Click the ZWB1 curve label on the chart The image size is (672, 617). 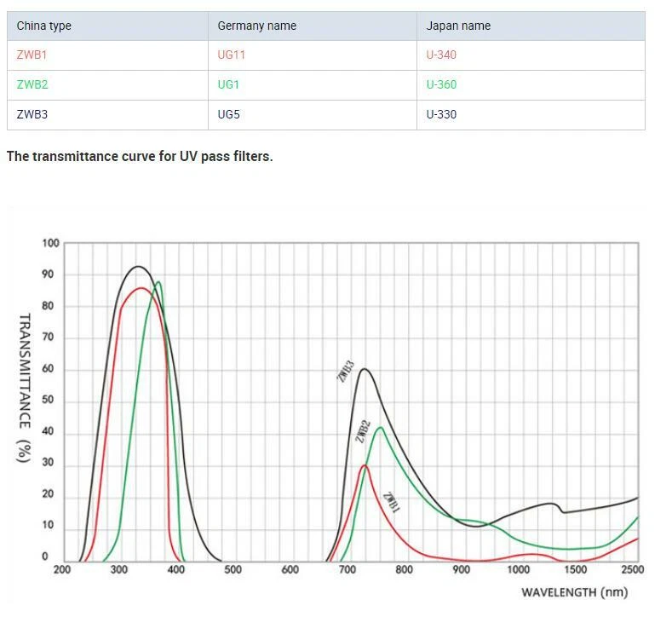click(x=391, y=502)
